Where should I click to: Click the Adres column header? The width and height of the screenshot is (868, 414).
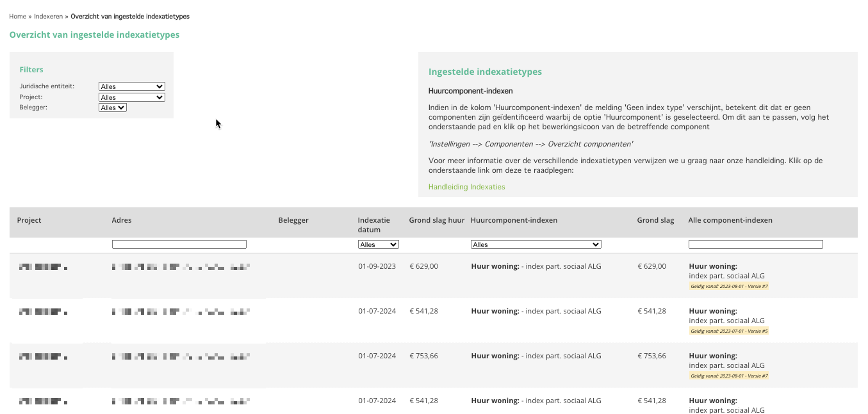point(122,220)
